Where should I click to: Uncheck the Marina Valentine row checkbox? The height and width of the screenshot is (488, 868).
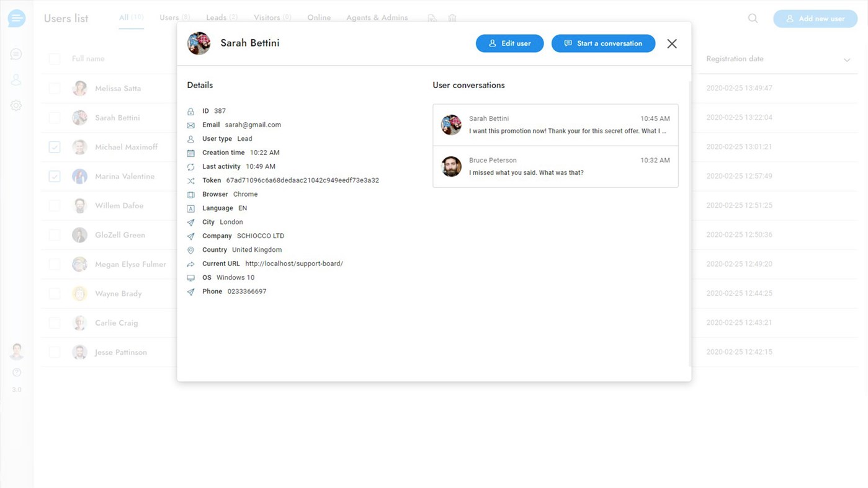55,176
